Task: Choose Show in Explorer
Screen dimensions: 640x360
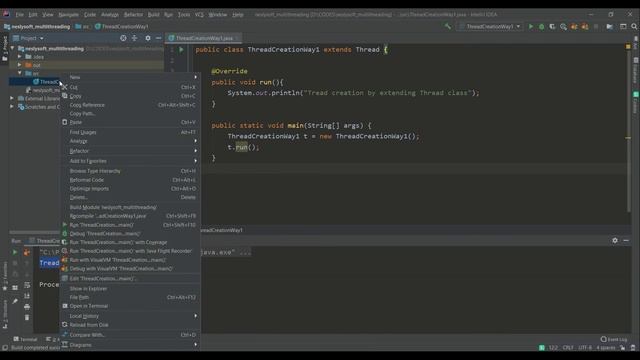Action: [130, 289]
